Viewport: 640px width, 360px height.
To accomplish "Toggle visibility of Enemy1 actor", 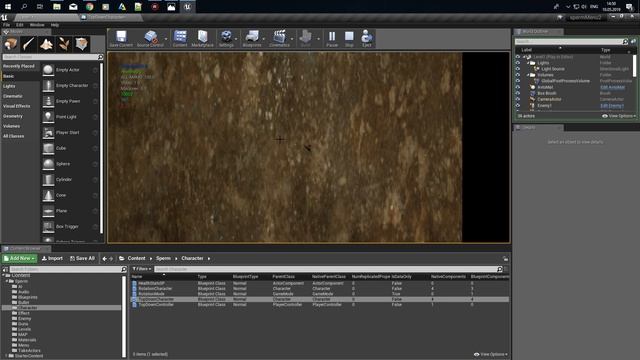I will (518, 106).
